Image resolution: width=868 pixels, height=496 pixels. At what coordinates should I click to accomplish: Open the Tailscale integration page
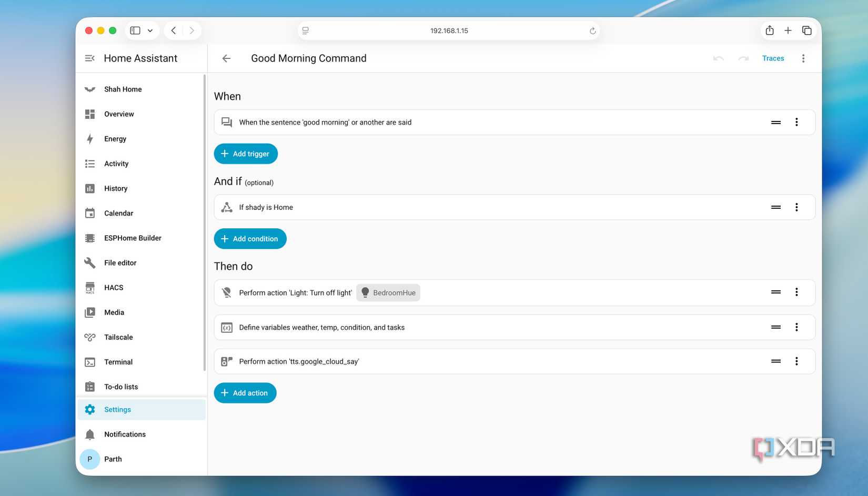point(118,337)
